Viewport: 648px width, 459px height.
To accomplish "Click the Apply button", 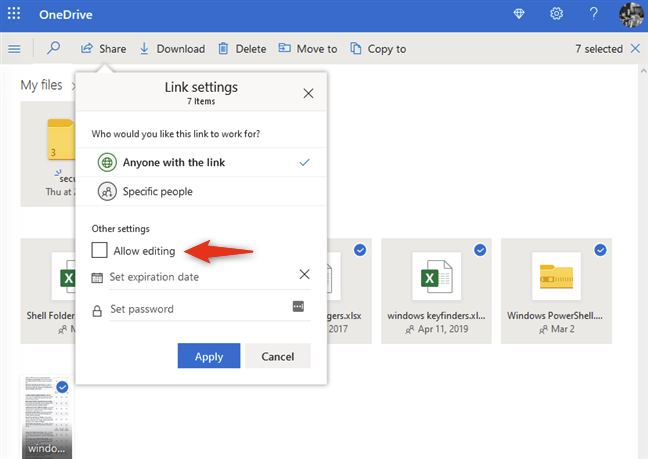I will pos(209,356).
